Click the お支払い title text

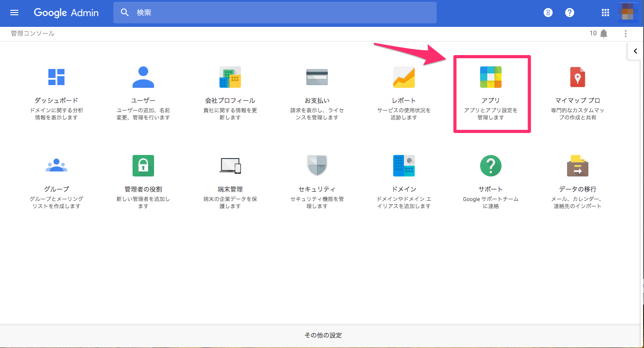(x=317, y=101)
